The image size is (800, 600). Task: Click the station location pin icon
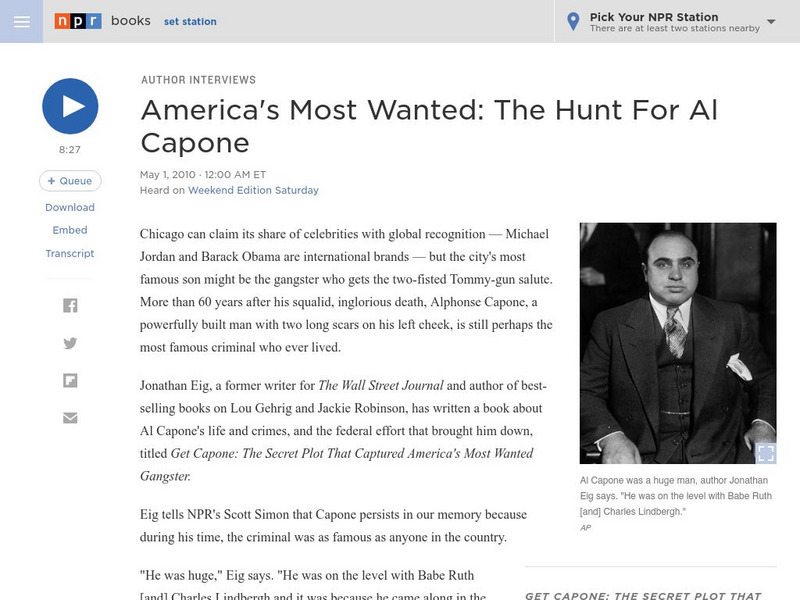pyautogui.click(x=573, y=21)
